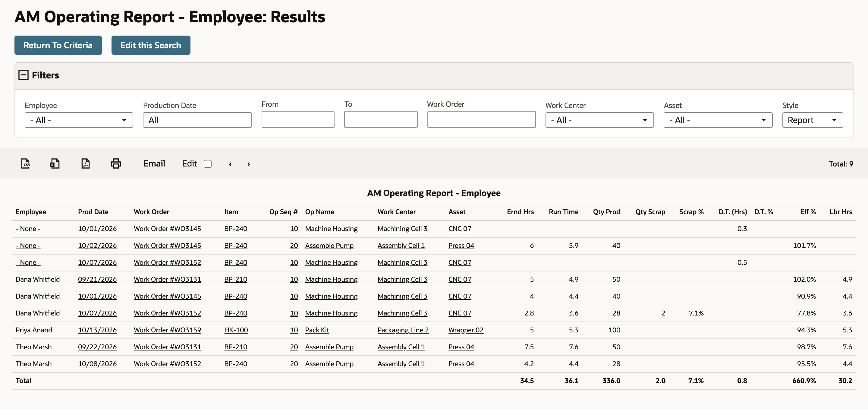This screenshot has height=409, width=868.
Task: Open production date 10/13/2026 link
Action: pos(97,330)
